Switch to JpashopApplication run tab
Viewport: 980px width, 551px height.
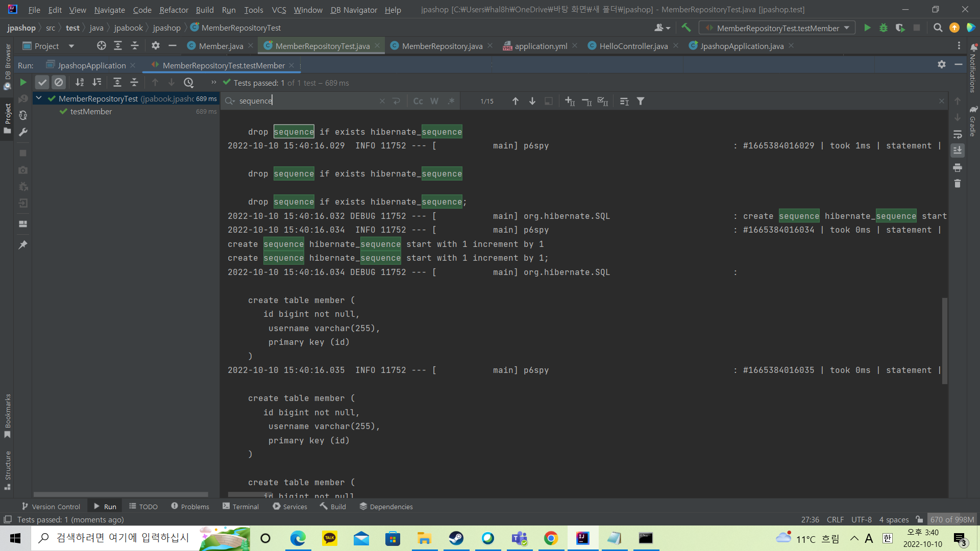coord(91,65)
